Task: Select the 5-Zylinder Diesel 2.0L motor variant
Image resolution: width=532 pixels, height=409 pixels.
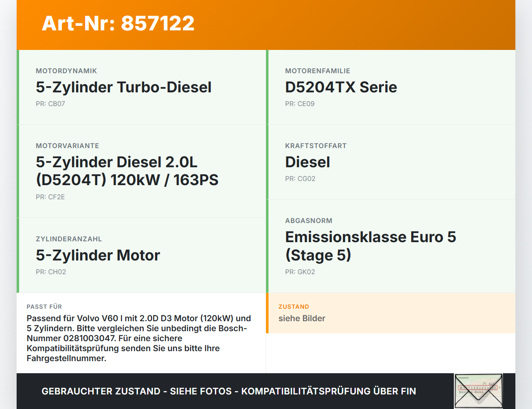Action: click(x=127, y=171)
